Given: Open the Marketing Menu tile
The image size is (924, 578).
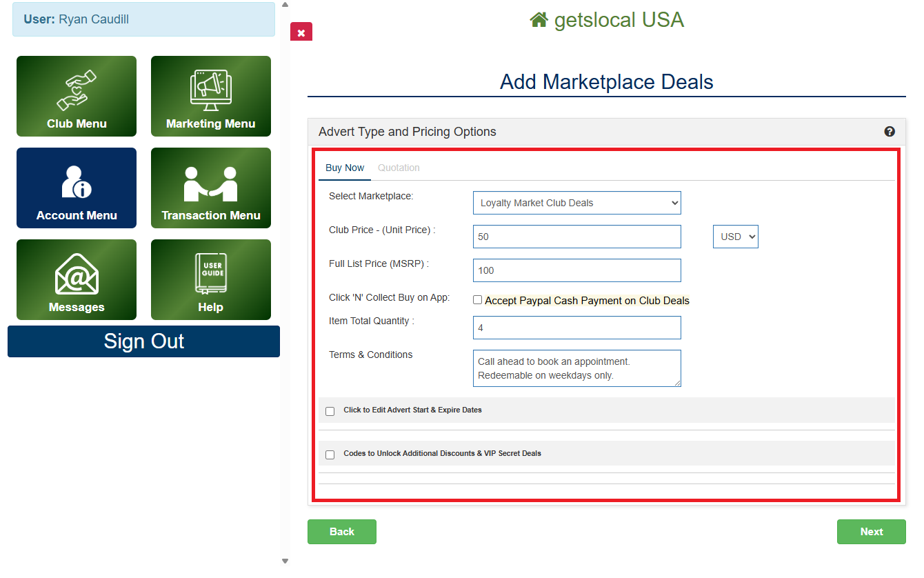Looking at the screenshot, I should [211, 96].
